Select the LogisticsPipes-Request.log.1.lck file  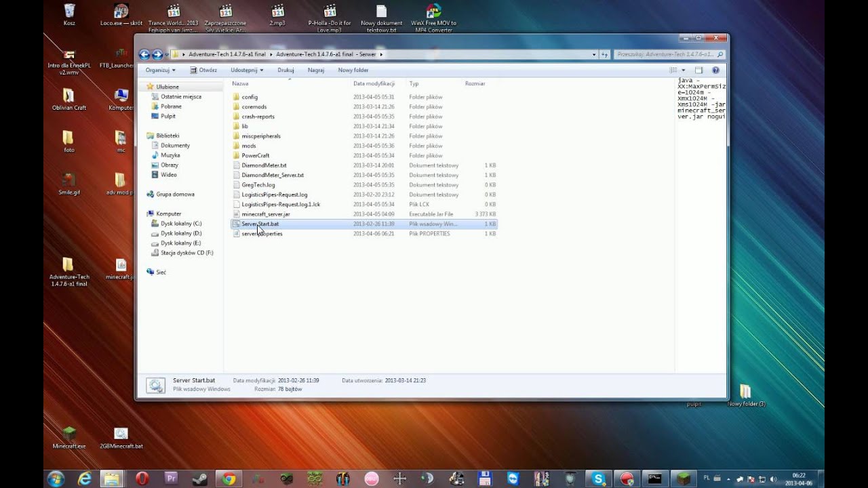pyautogui.click(x=281, y=204)
